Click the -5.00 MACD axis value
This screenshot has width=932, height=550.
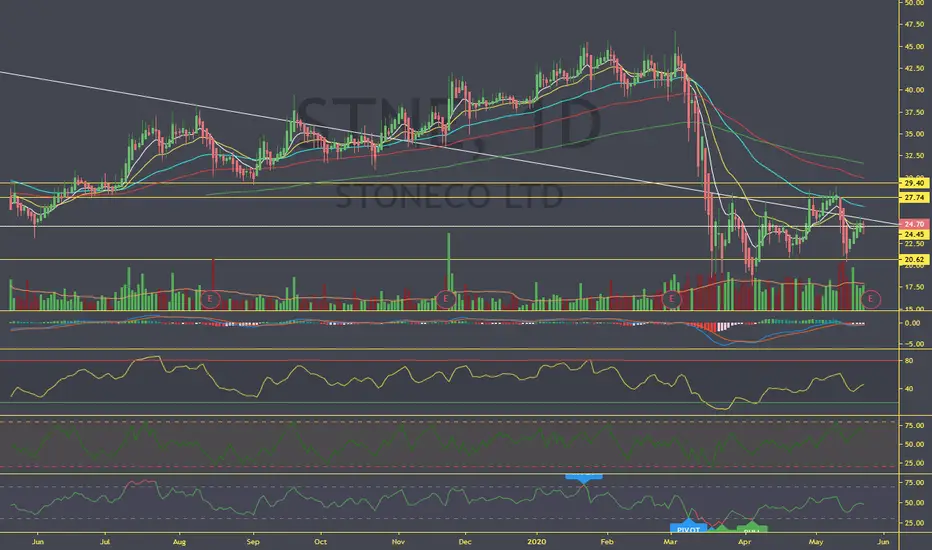[x=914, y=344]
